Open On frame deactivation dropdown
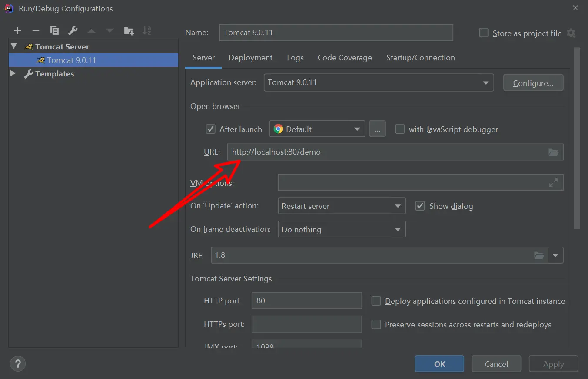Screen dimensions: 588x379 coord(342,229)
